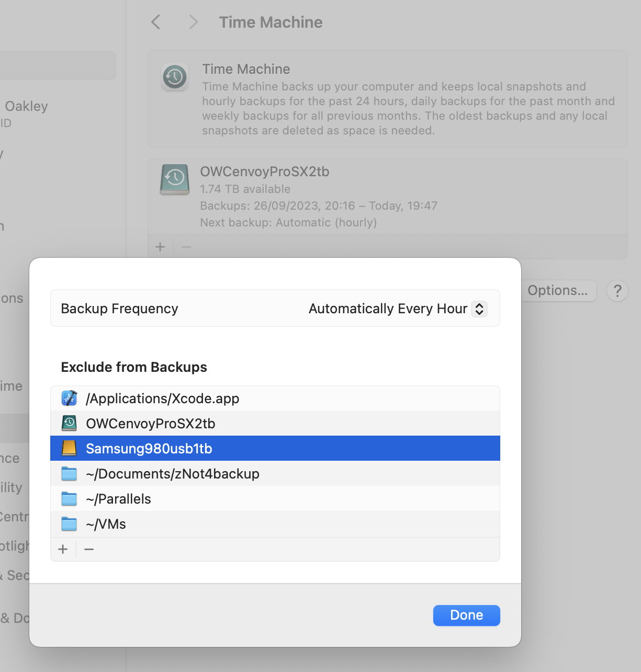Image resolution: width=641 pixels, height=672 pixels.
Task: Click the back navigation chevron
Action: [155, 22]
